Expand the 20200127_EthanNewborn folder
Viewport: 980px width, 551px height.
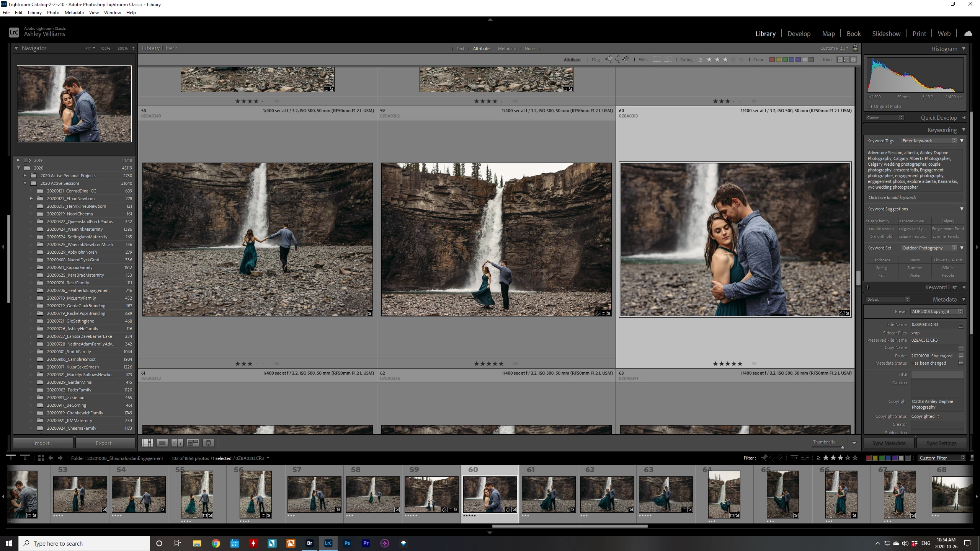[x=31, y=199]
